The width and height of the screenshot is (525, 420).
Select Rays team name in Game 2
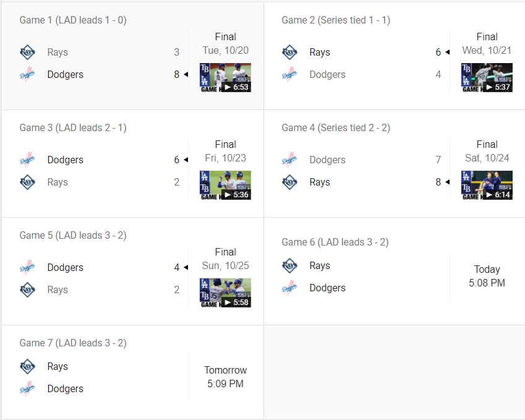click(320, 53)
